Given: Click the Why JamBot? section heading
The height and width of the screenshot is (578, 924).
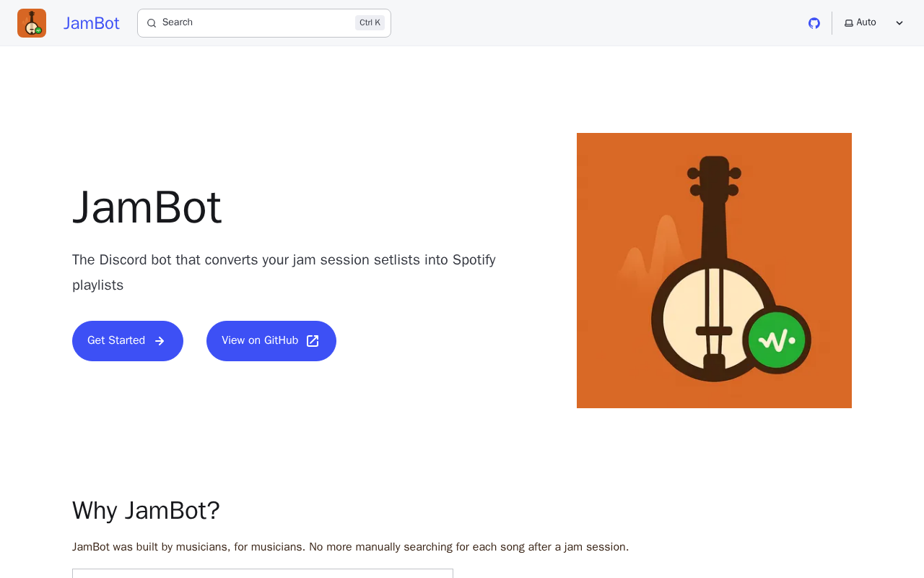Looking at the screenshot, I should click(146, 510).
